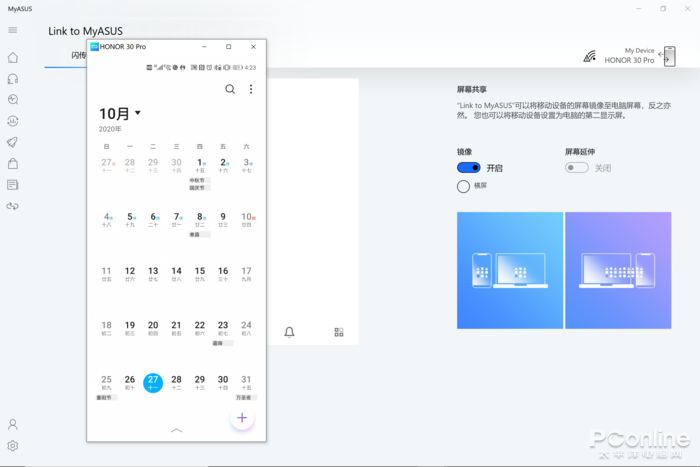The height and width of the screenshot is (467, 700).
Task: Go to the Home icon in sidebar
Action: pos(13,58)
